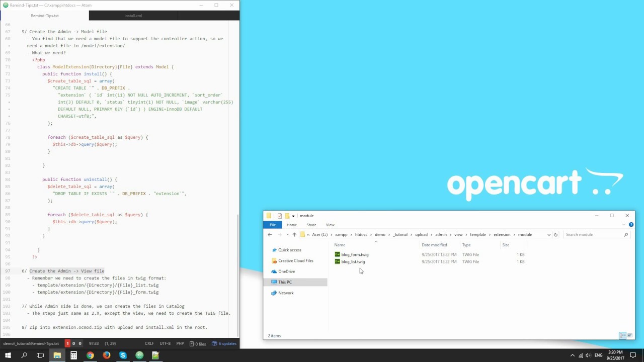Open the recent locations dropdown in Explorer
644x362 pixels.
coord(287,235)
